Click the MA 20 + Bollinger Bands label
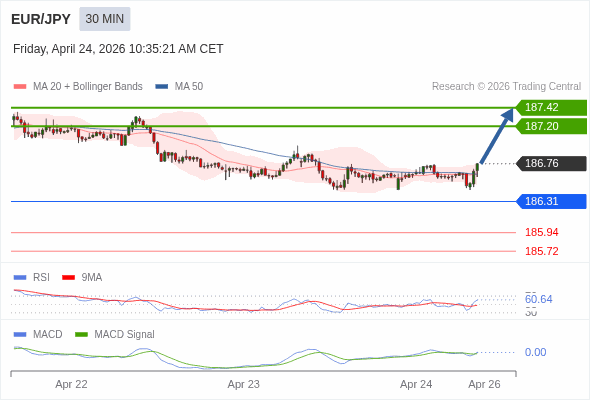Viewport: 590px width, 400px height. (88, 87)
